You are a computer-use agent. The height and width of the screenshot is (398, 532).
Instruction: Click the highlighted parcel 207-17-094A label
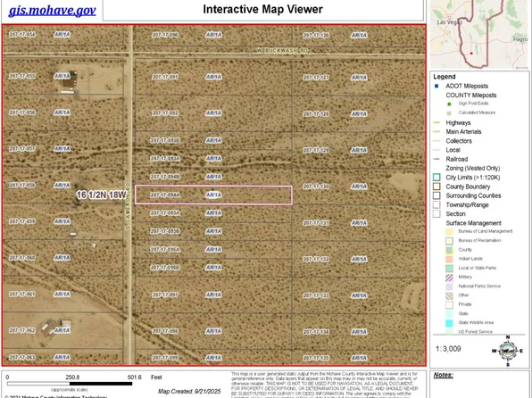point(165,195)
